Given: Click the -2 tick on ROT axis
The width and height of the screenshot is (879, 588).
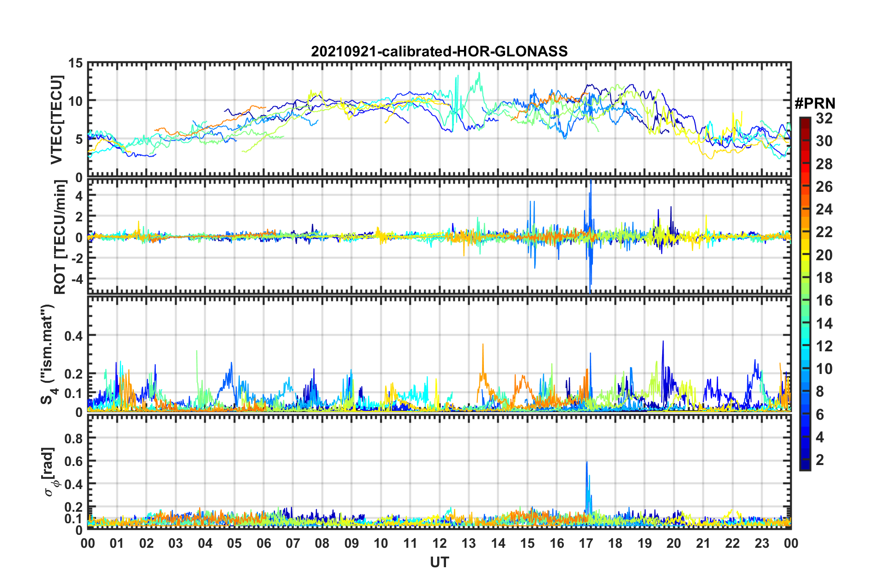Looking at the screenshot, I should point(77,258).
